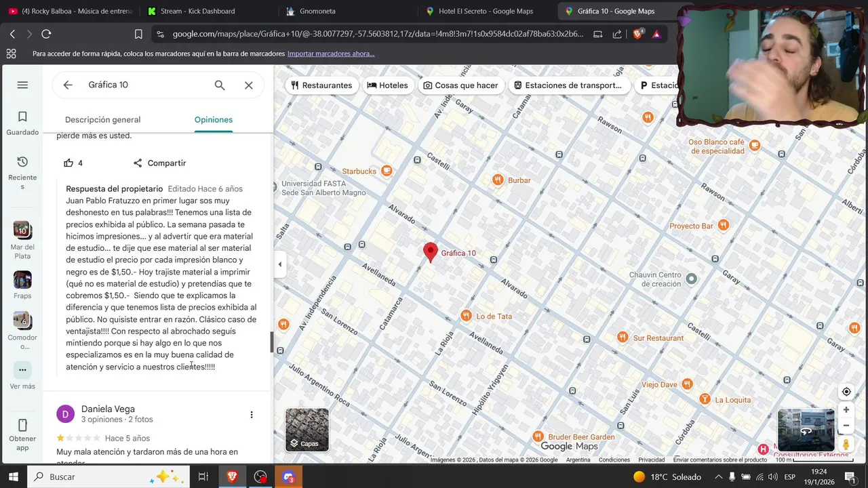The width and height of the screenshot is (868, 488).
Task: Click the Burbar restaurant marker
Action: point(498,180)
